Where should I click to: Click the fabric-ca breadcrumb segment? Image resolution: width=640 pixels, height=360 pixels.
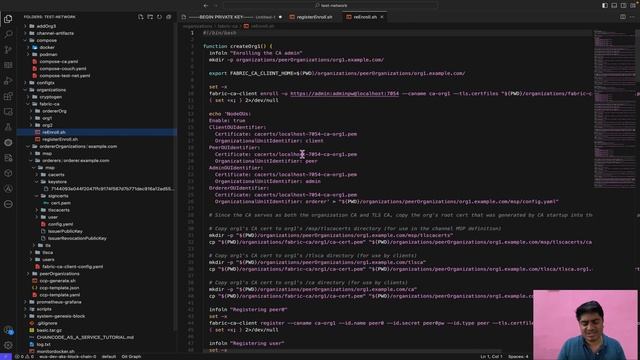[x=227, y=26]
